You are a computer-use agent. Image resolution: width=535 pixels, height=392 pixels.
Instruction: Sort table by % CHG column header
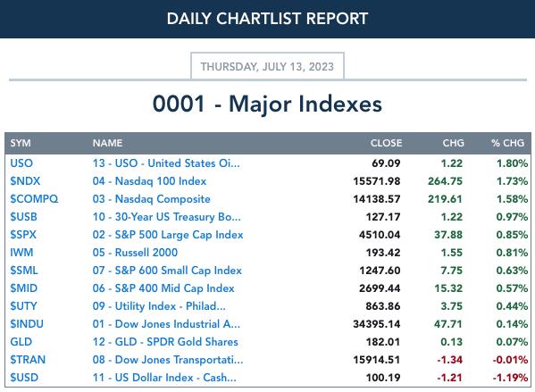(507, 143)
